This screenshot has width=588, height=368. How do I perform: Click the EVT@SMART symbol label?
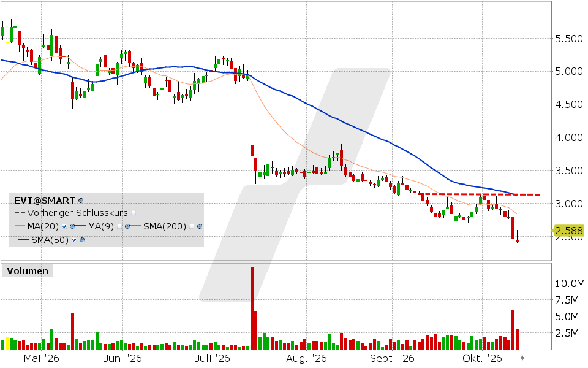(x=44, y=201)
